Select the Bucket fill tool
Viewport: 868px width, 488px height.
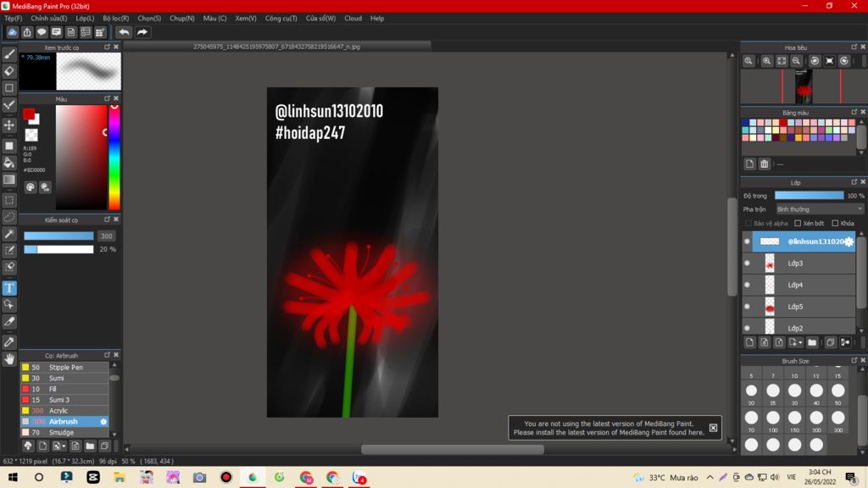pyautogui.click(x=9, y=163)
